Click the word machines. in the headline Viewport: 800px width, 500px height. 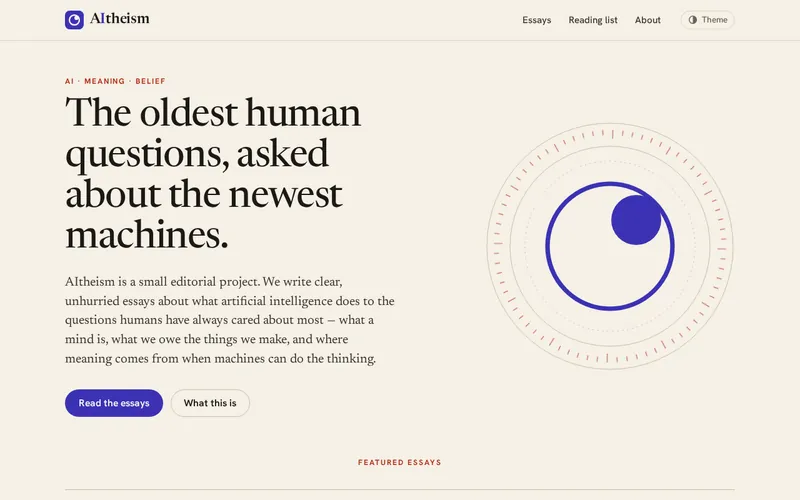pos(147,235)
